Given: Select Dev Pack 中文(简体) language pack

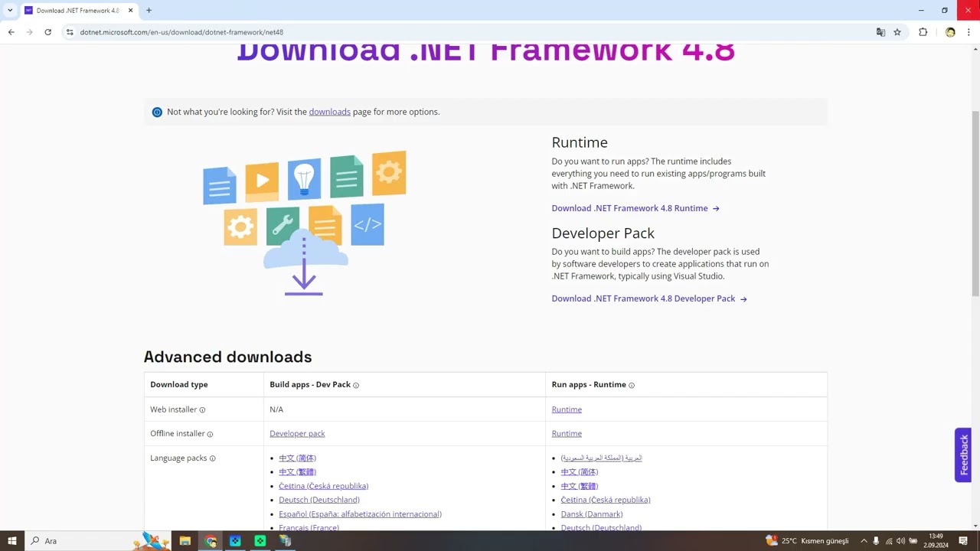Looking at the screenshot, I should [297, 458].
